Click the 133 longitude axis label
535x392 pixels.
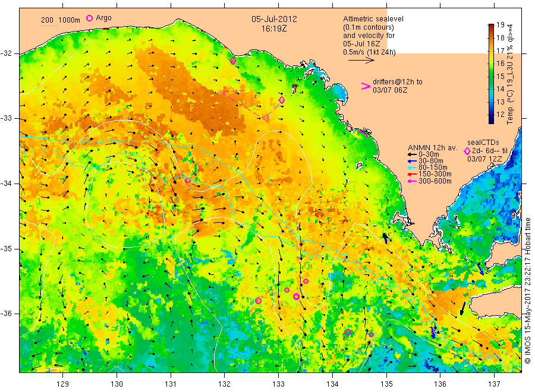(278, 384)
